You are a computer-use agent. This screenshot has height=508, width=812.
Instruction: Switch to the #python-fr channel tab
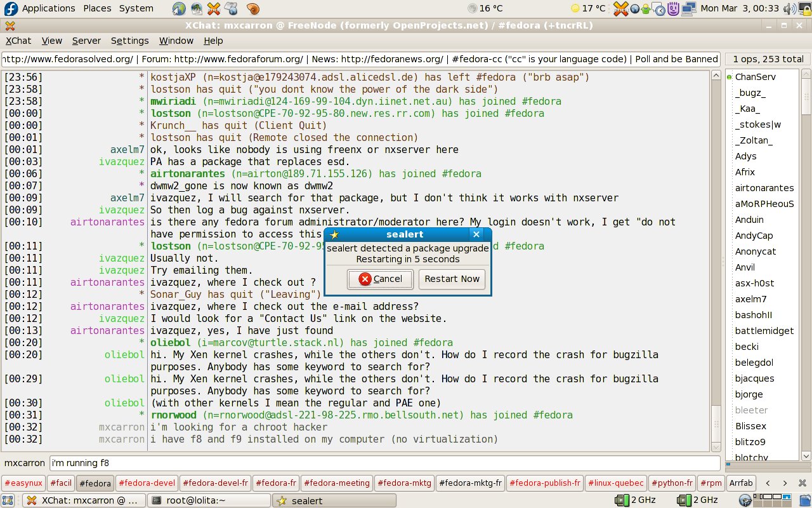pyautogui.click(x=672, y=483)
